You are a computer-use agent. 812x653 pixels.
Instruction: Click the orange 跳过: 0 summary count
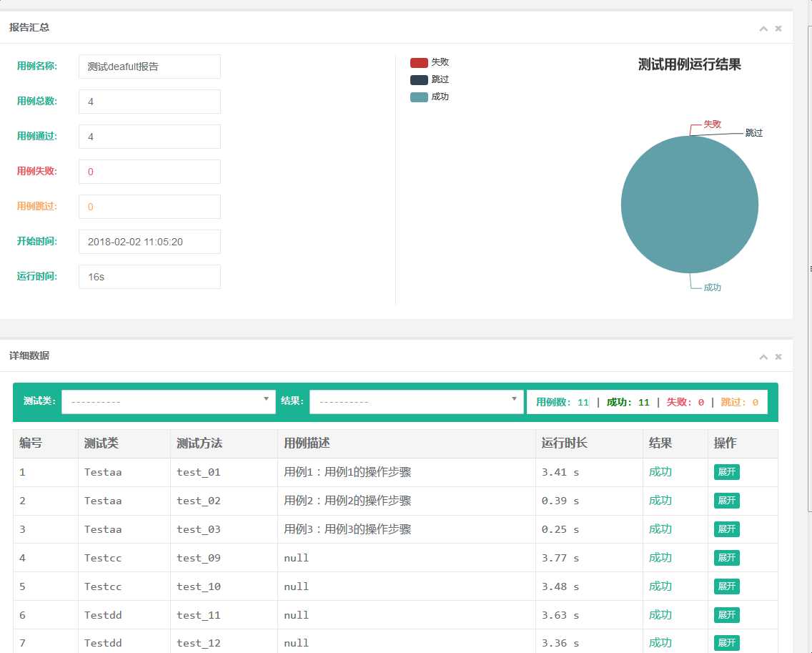[x=740, y=402]
